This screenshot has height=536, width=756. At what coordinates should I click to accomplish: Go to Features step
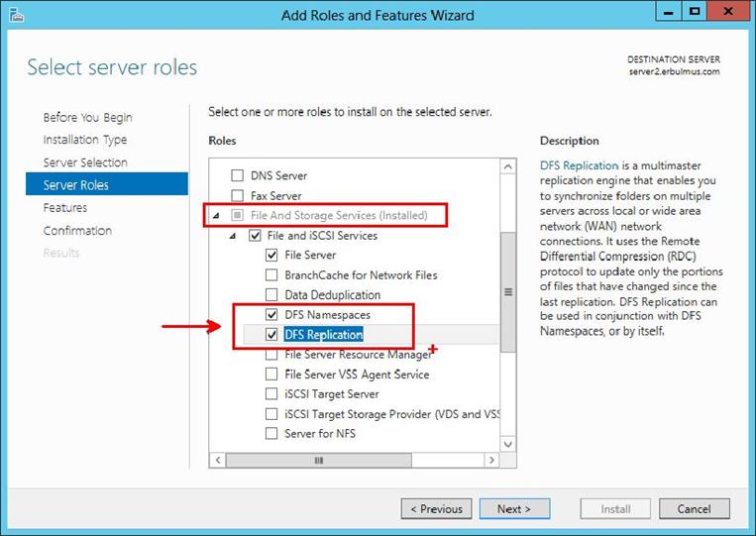(x=65, y=208)
